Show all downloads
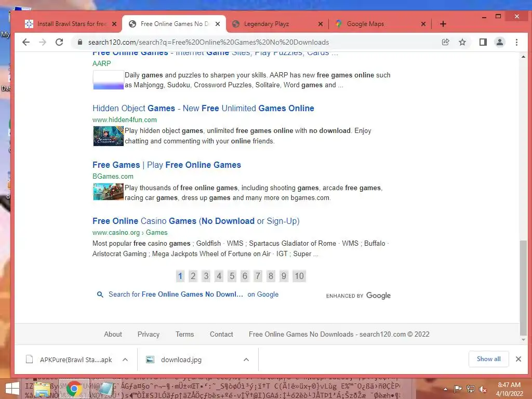The width and height of the screenshot is (532, 399). (488, 359)
